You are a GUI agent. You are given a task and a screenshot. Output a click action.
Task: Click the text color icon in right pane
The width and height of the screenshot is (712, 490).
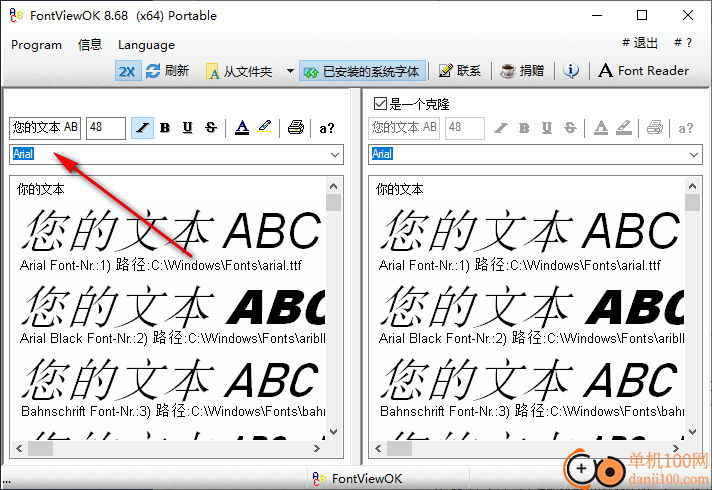[x=601, y=128]
